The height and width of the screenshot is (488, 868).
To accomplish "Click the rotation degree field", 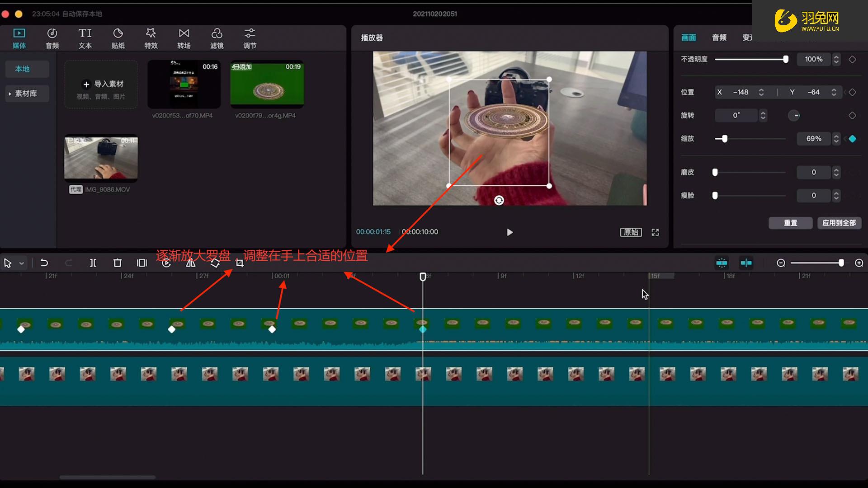I will [736, 115].
